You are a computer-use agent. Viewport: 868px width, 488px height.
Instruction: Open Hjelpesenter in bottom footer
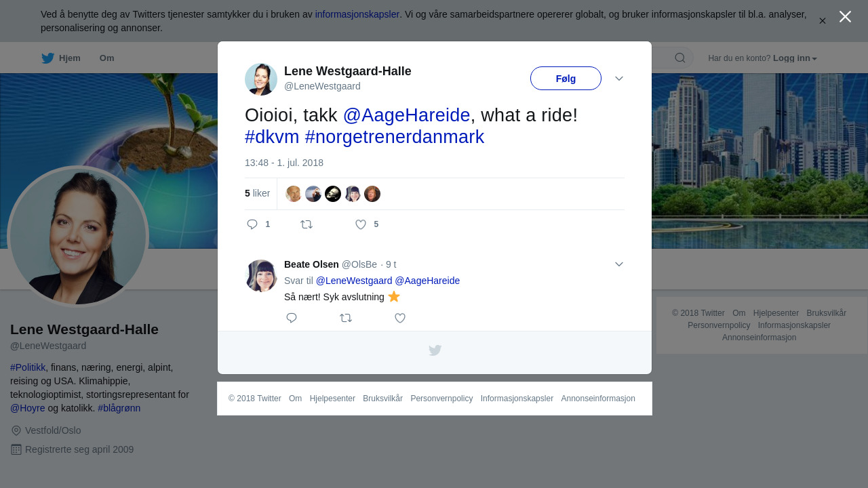[332, 399]
